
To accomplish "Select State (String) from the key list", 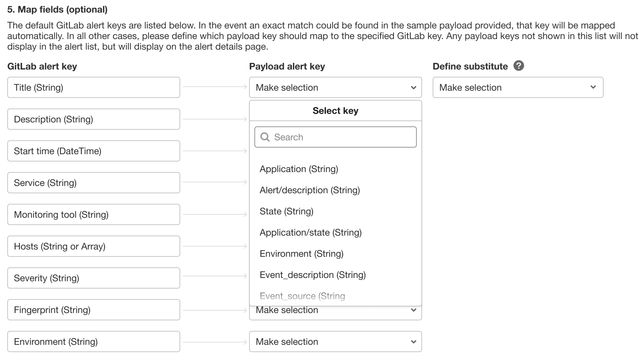I will click(286, 211).
